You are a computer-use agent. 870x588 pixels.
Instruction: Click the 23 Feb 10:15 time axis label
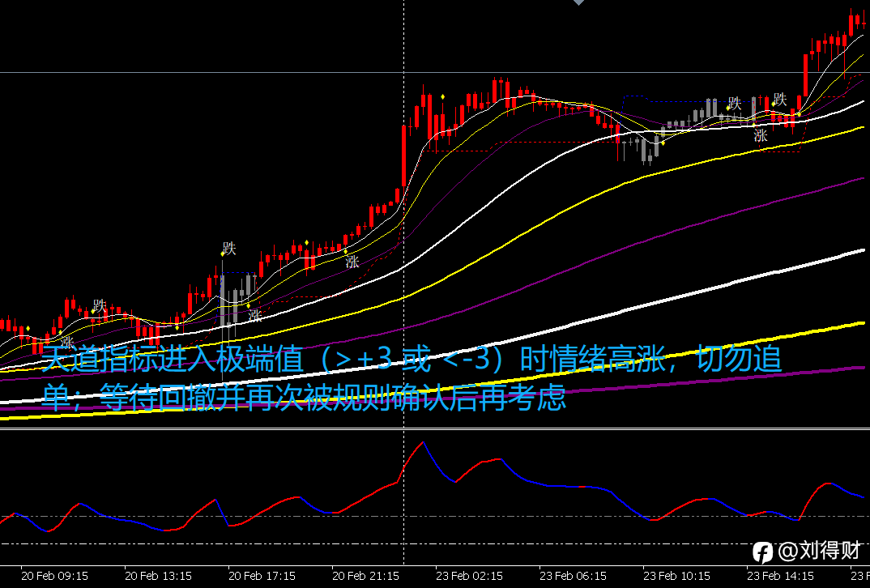pos(677,577)
